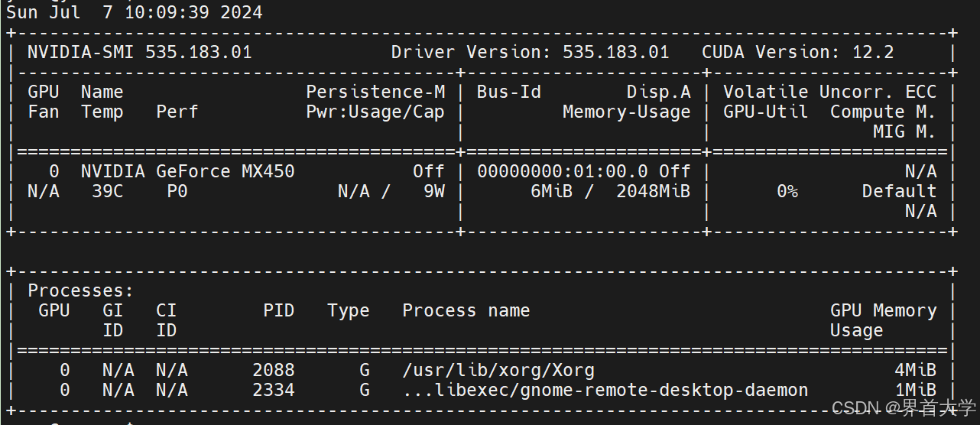Click Driver Version: 535.183.01 text

[530, 53]
